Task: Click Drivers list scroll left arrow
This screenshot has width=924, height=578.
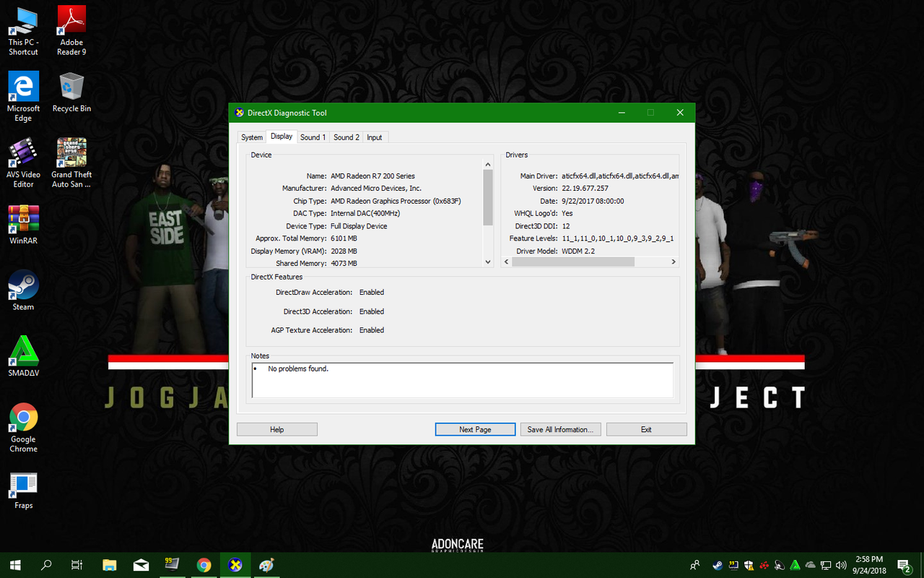Action: tap(506, 262)
